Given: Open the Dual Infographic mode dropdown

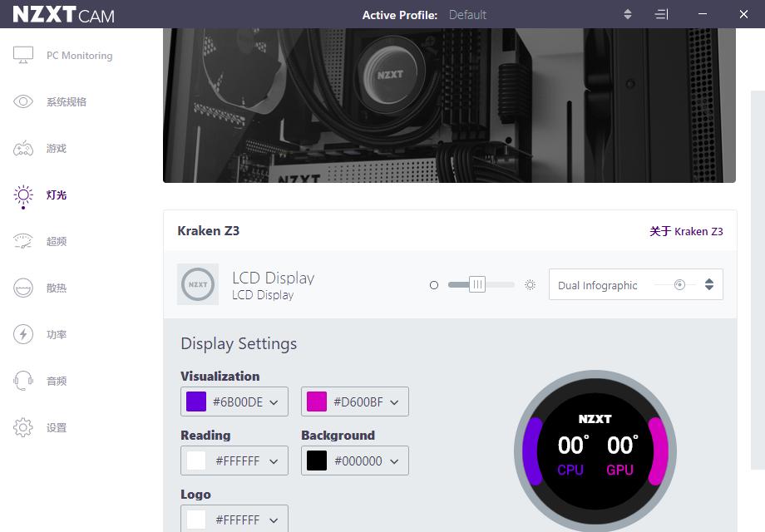Looking at the screenshot, I should pyautogui.click(x=636, y=285).
